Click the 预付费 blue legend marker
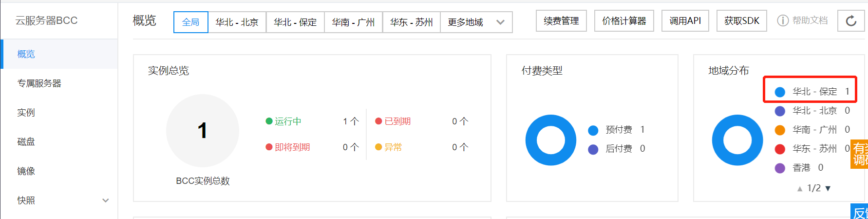 [593, 130]
